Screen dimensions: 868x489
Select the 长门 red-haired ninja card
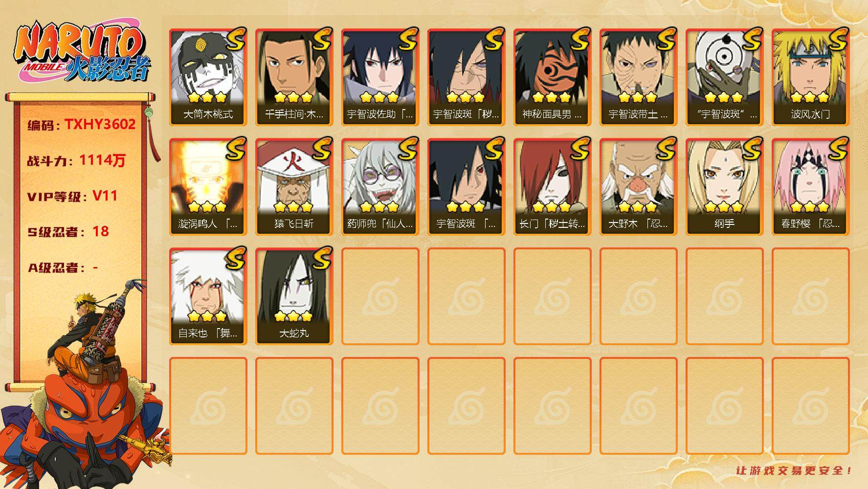tap(552, 187)
